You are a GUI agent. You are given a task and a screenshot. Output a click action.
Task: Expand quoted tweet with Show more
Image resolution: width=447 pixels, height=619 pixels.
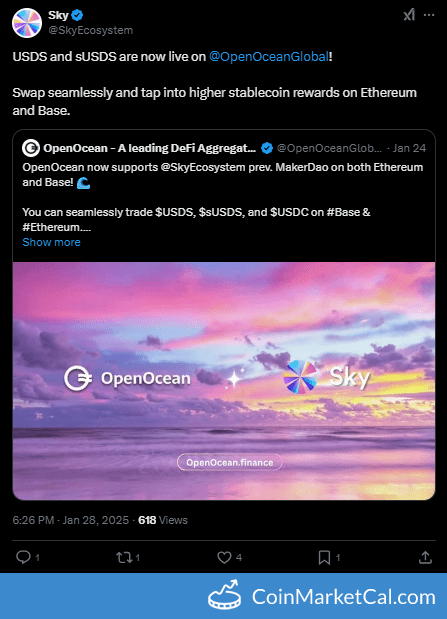(x=51, y=242)
